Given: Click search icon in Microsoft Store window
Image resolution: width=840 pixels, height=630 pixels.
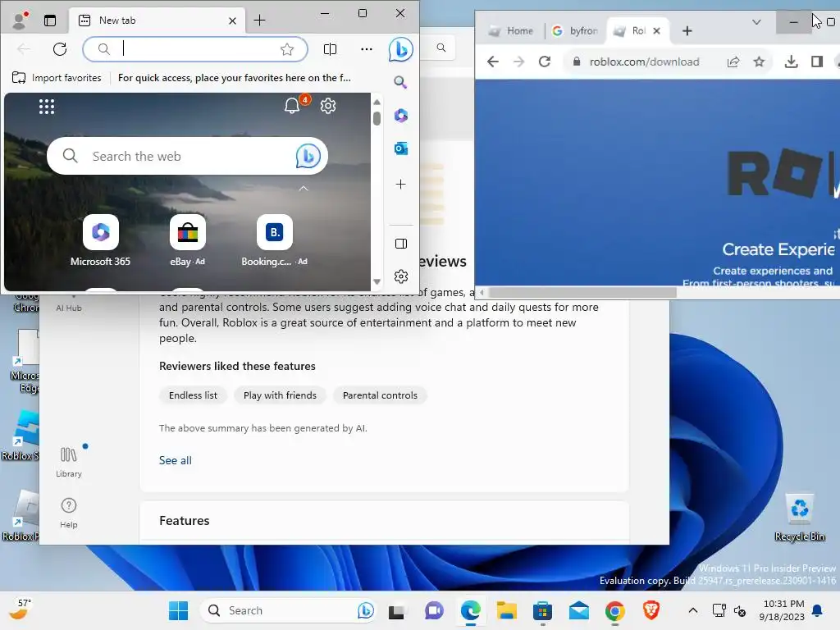Looking at the screenshot, I should (441, 48).
